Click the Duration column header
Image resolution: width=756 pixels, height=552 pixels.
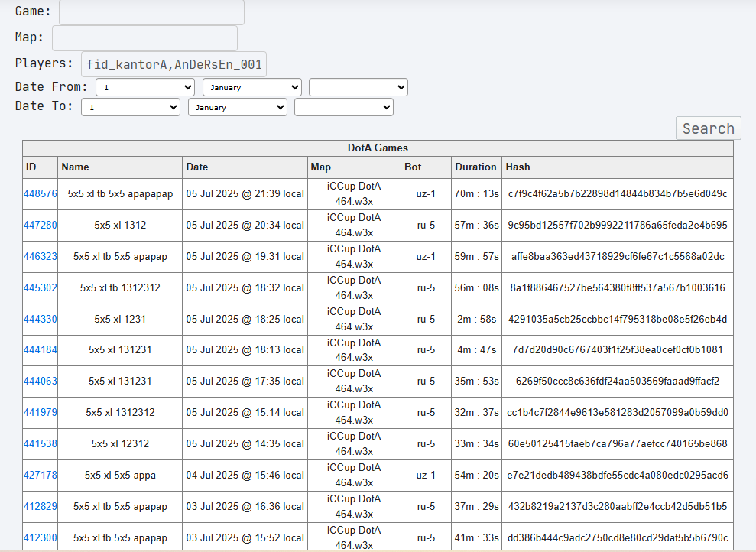tap(476, 167)
